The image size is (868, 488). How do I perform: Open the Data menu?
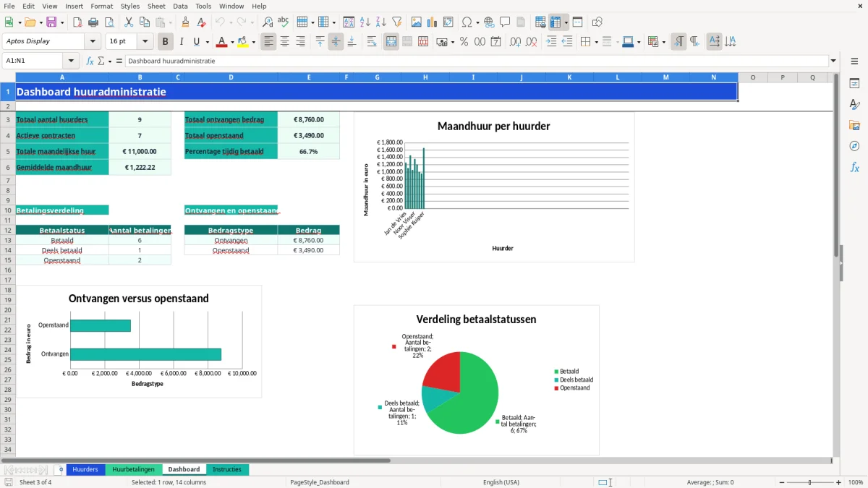point(180,6)
